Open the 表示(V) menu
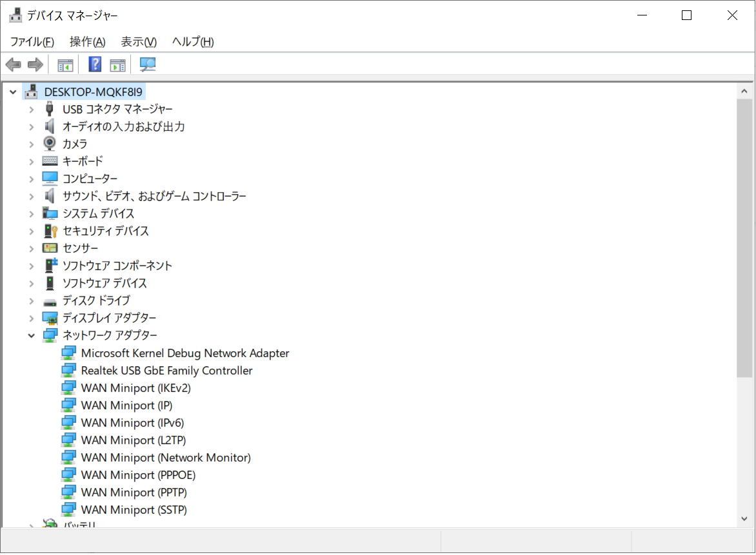Screen dimensions: 756x555 pos(139,42)
